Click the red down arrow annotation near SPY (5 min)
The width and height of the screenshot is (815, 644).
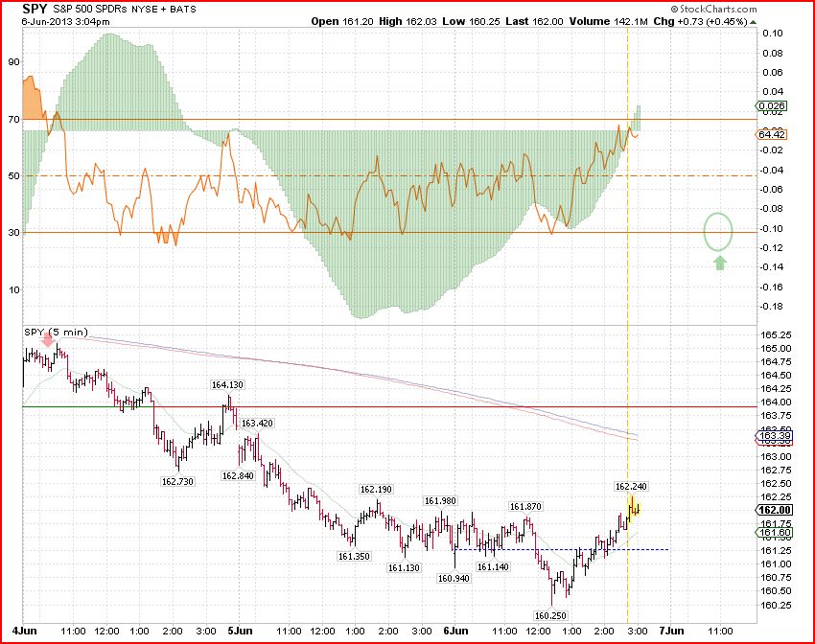(x=48, y=339)
